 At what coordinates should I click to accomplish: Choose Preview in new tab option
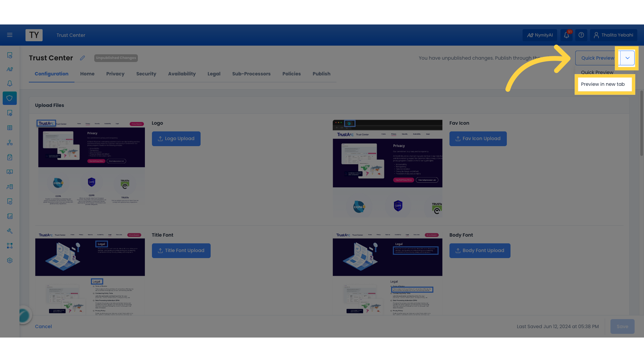tap(605, 84)
